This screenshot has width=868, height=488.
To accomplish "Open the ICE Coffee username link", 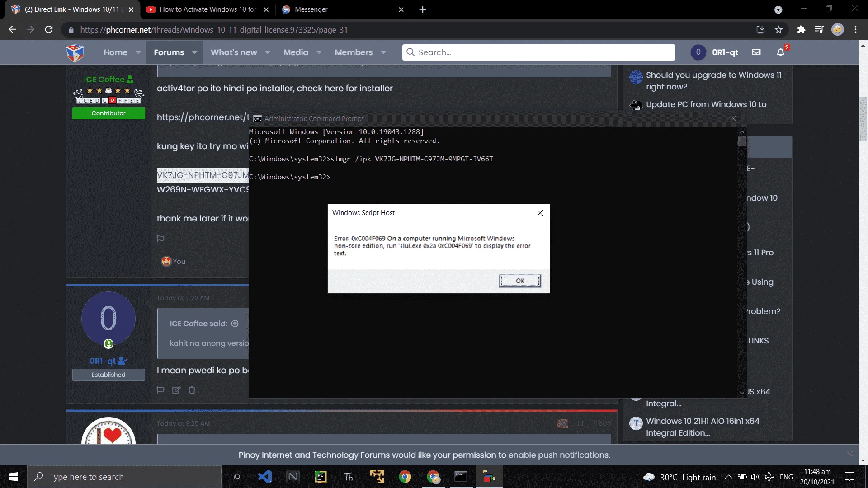I will (104, 80).
